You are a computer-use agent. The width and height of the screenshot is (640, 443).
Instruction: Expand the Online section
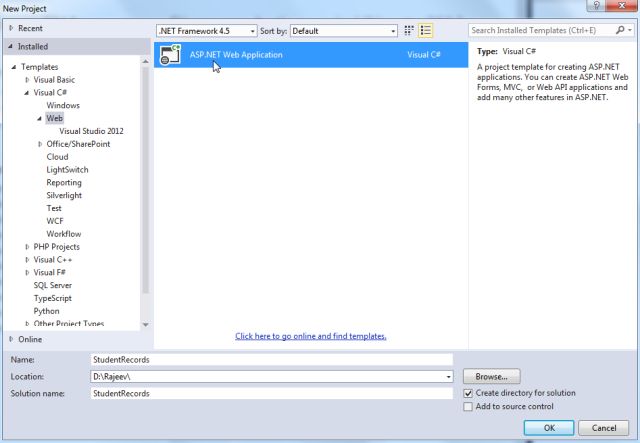coord(11,339)
